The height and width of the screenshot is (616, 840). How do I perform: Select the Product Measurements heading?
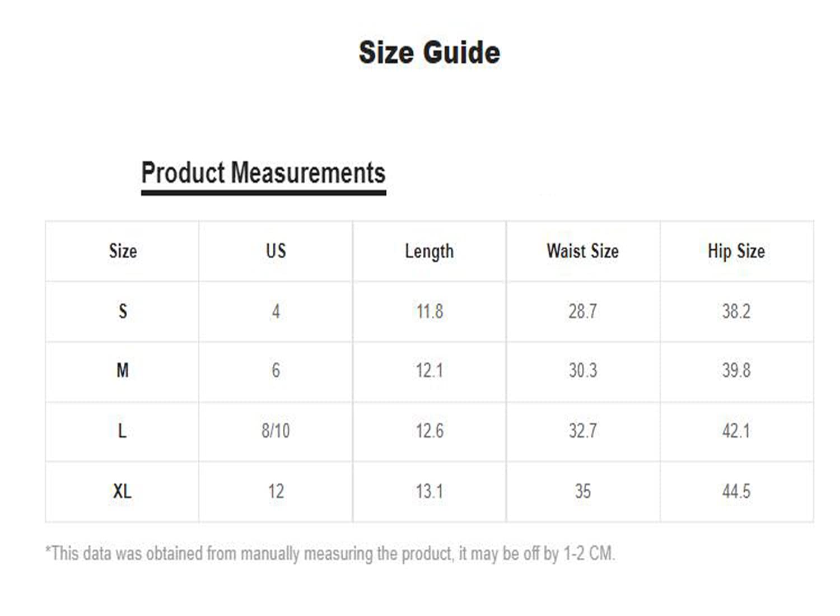263,172
